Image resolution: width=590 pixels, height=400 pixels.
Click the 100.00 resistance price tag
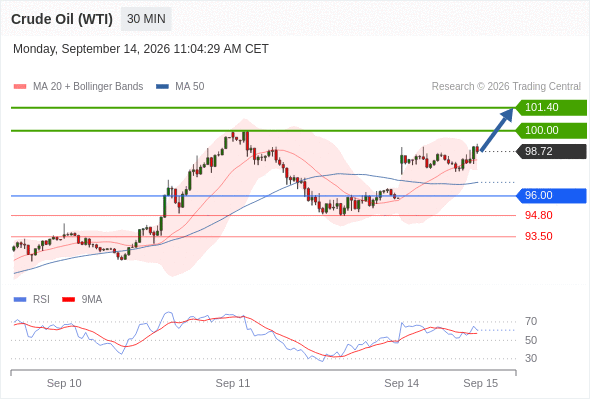pyautogui.click(x=551, y=131)
